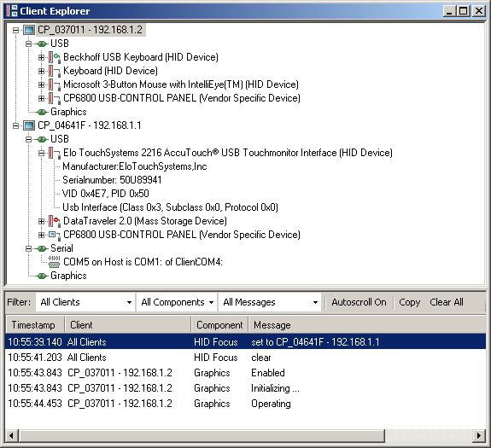Click the green Serial connector icon
Screen dimensions: 491x448
[42, 248]
